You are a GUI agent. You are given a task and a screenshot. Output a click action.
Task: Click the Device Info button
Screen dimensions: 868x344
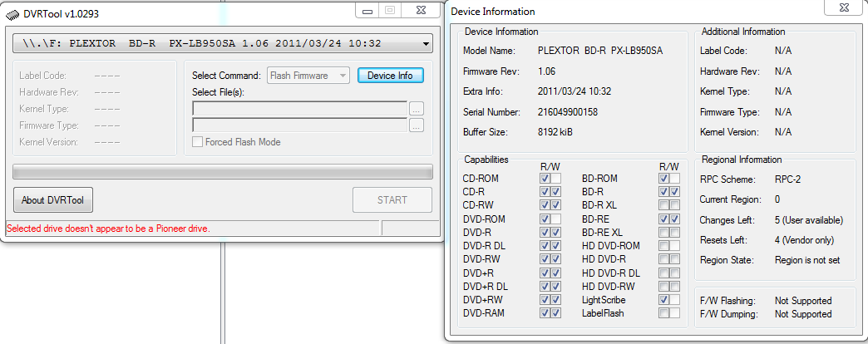390,76
